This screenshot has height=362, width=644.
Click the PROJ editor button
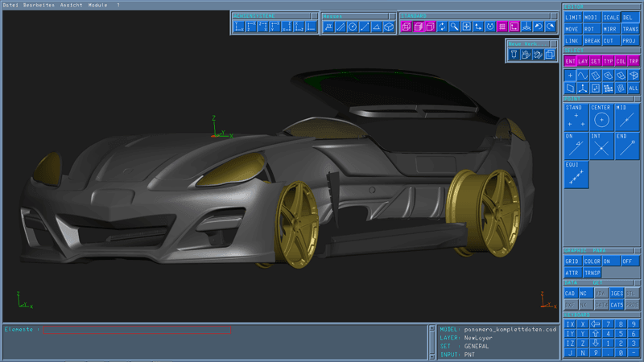coord(630,41)
